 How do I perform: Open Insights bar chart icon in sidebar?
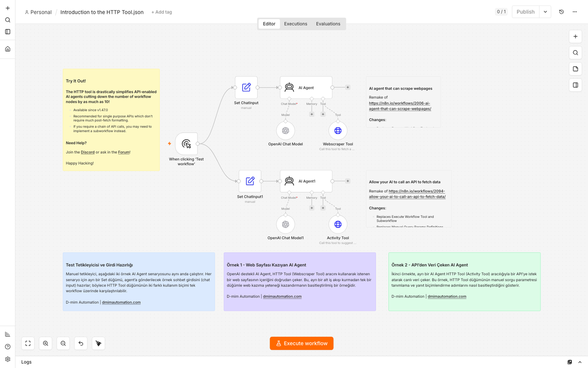[7, 334]
